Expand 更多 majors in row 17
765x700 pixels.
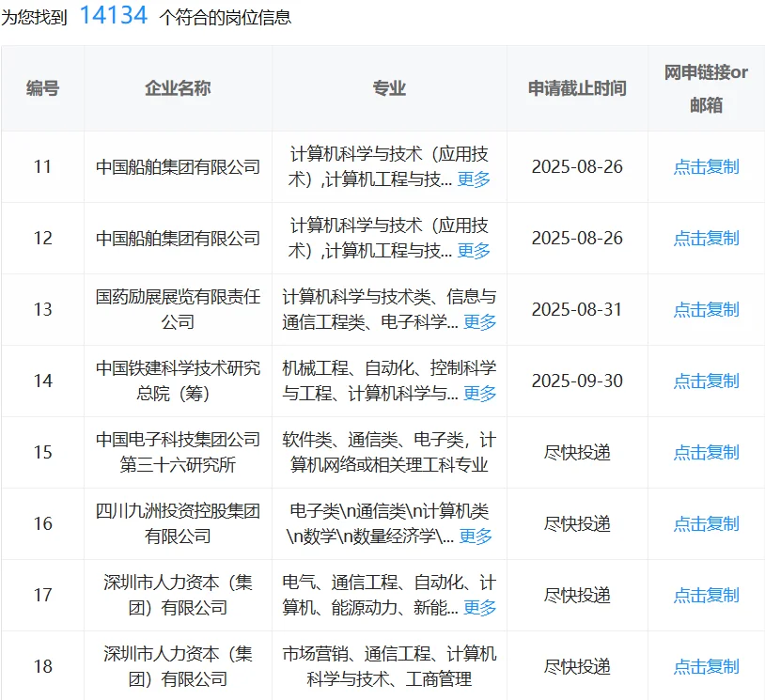[x=479, y=607]
